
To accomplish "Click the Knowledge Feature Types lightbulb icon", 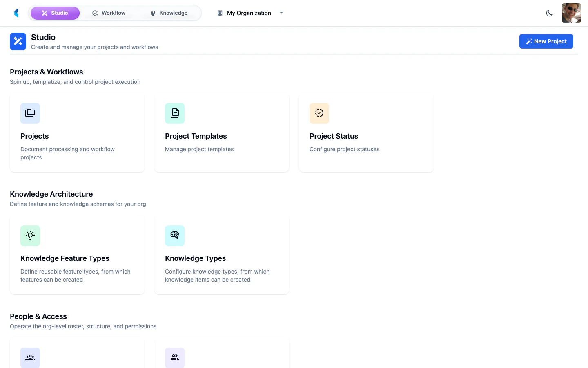I will click(x=30, y=236).
